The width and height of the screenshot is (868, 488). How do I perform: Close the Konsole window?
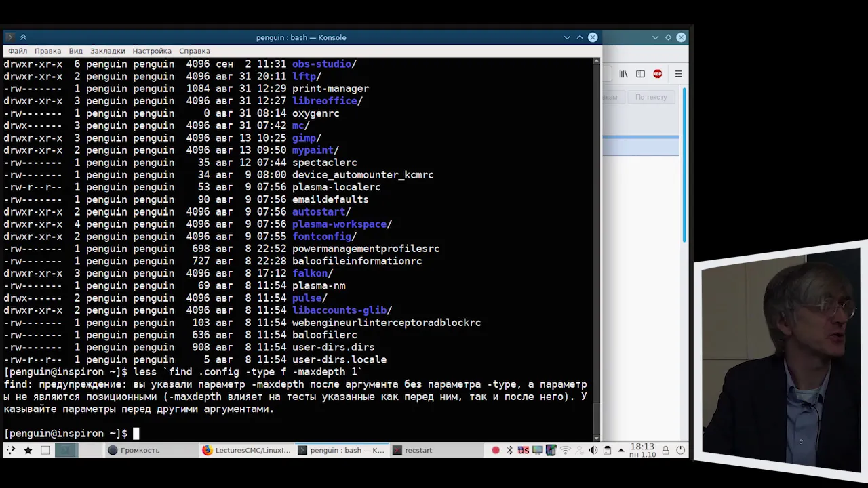593,37
